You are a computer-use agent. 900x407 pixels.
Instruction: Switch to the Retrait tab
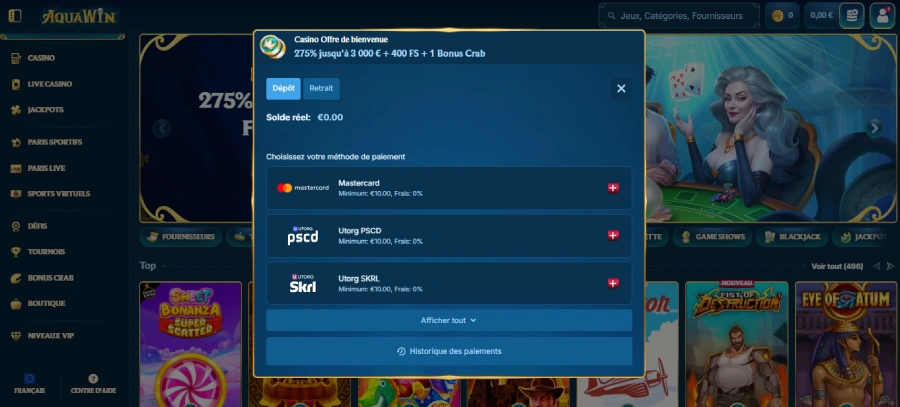[321, 89]
